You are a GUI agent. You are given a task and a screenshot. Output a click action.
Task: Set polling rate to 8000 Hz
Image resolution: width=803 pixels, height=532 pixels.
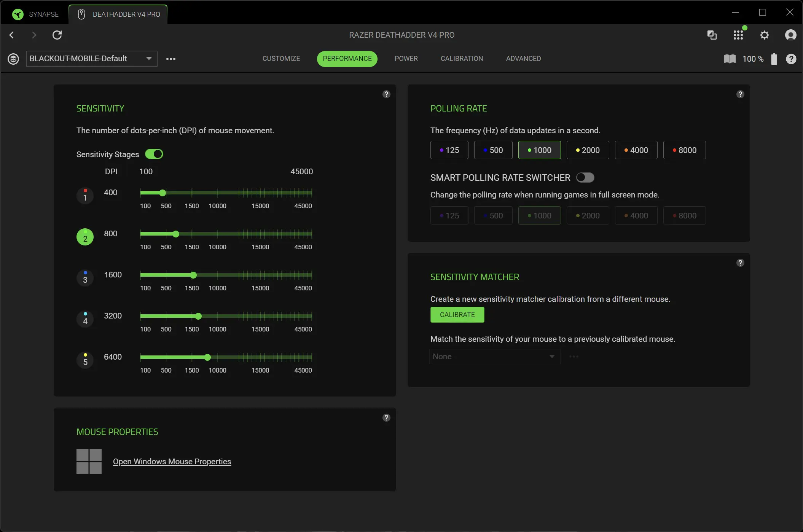(x=684, y=150)
